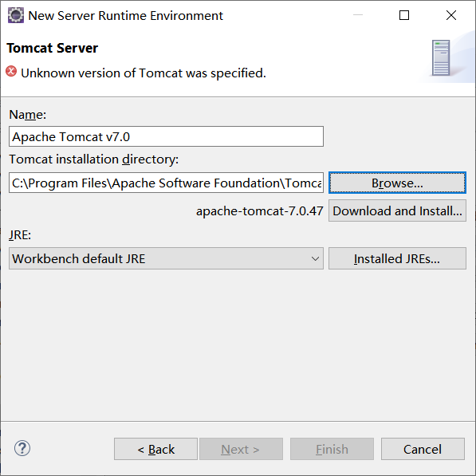Go back with the Back button
Image resolution: width=476 pixels, height=476 pixels.
coord(155,449)
